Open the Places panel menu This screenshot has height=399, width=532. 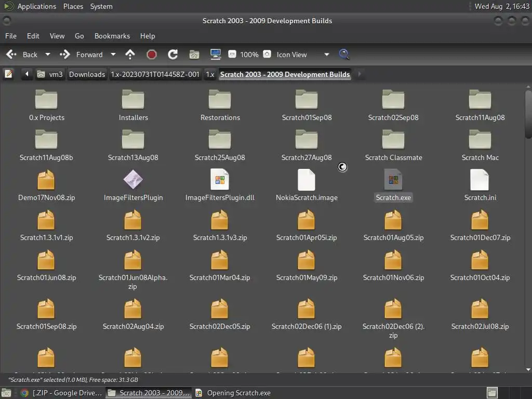[73, 6]
